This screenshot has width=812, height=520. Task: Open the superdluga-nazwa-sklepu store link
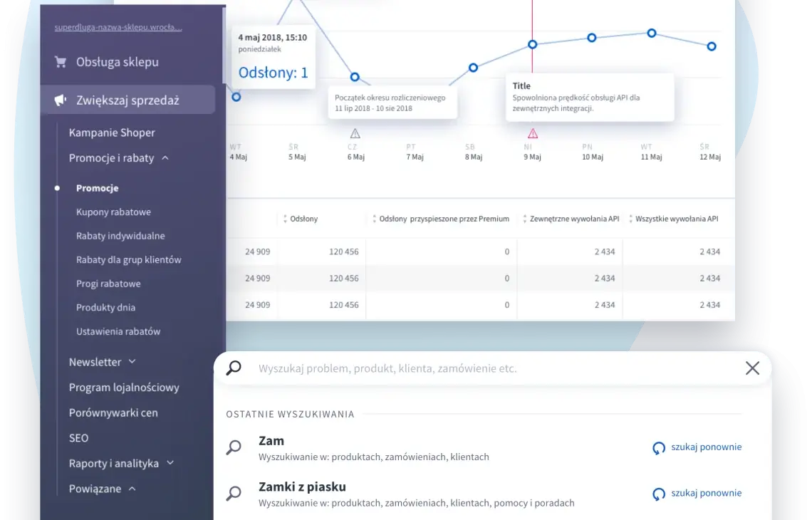coord(118,27)
